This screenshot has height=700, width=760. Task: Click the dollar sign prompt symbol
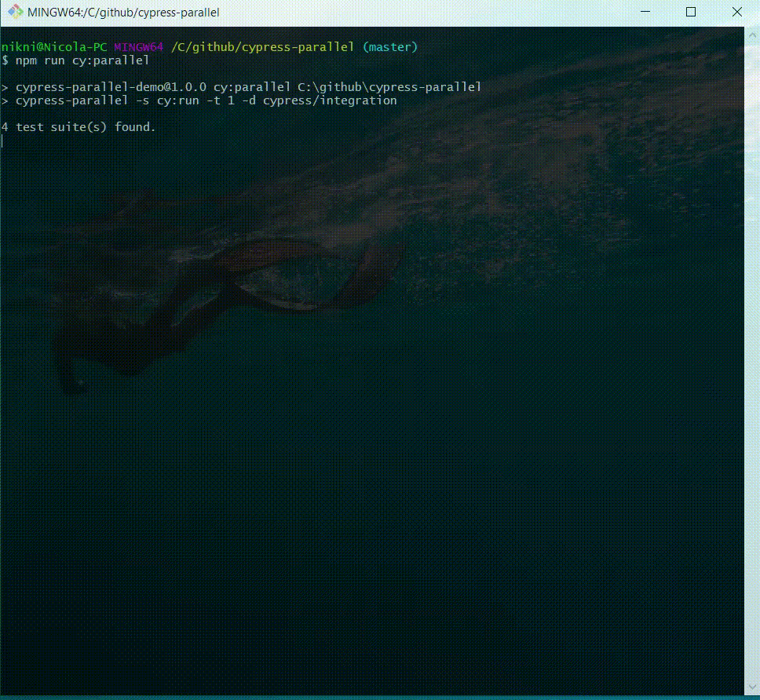(x=5, y=60)
